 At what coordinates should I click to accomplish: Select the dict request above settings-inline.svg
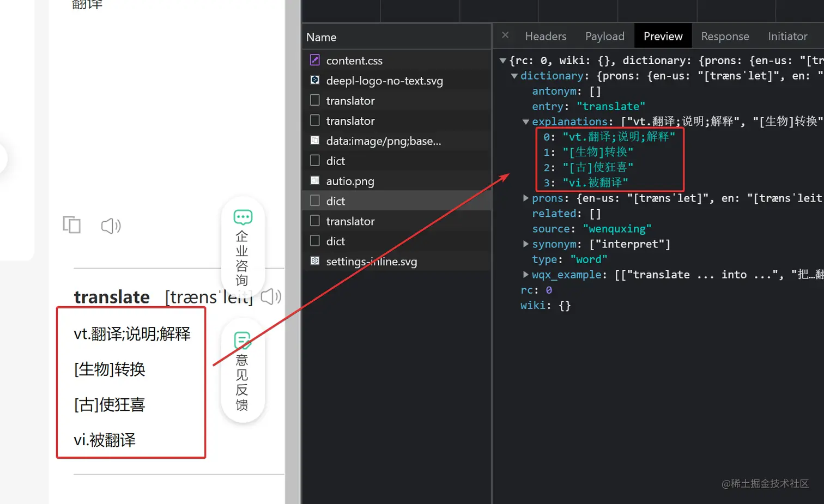(x=397, y=241)
